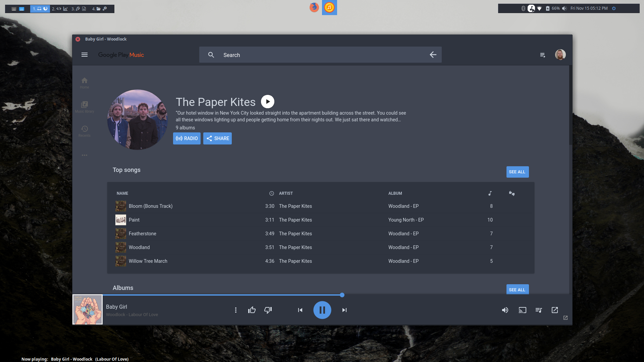
Task: Open the hamburger navigation menu
Action: [x=85, y=55]
